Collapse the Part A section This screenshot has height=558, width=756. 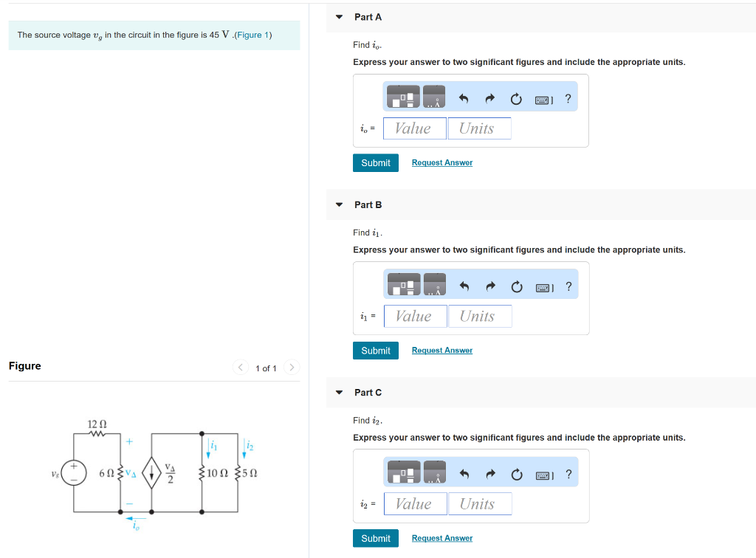coord(338,16)
